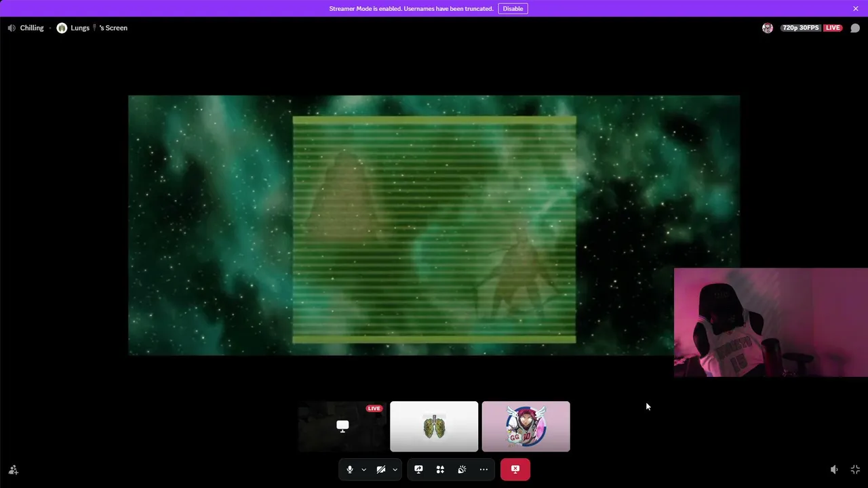Disconnect from the voice call

pyautogui.click(x=515, y=470)
